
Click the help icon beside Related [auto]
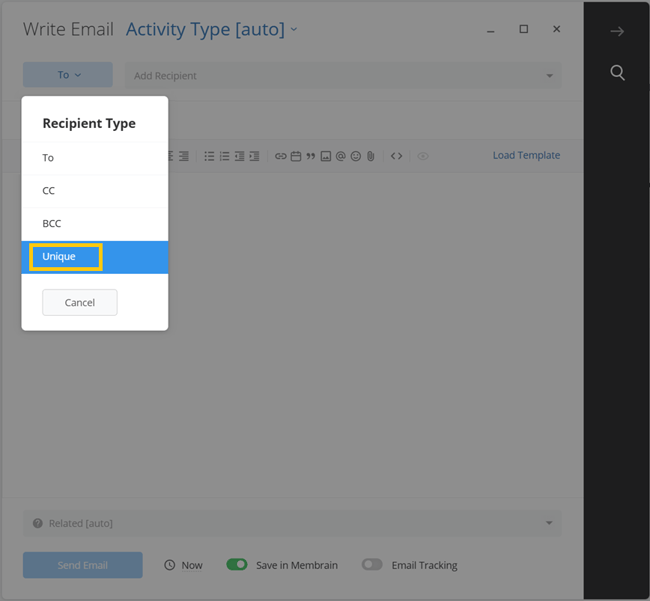click(38, 523)
